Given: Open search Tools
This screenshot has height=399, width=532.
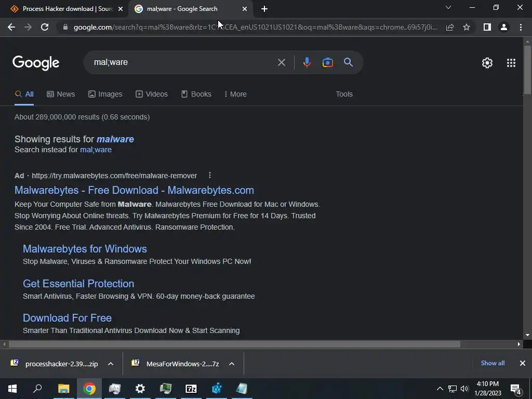Looking at the screenshot, I should pos(344,94).
